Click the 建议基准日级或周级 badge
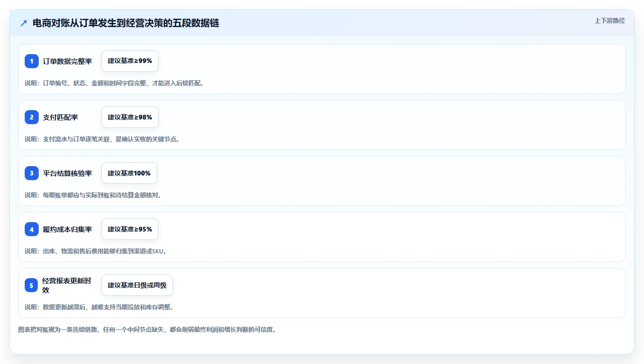The image size is (644, 364). (137, 285)
